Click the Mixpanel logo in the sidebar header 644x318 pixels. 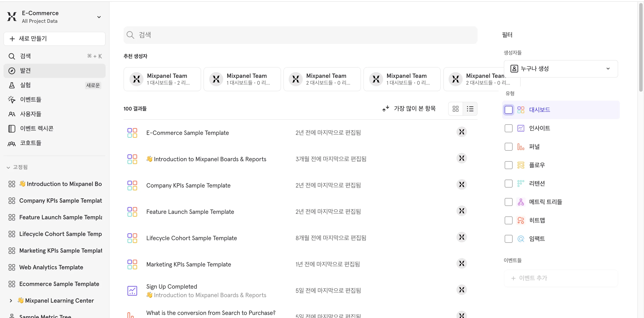(x=12, y=17)
